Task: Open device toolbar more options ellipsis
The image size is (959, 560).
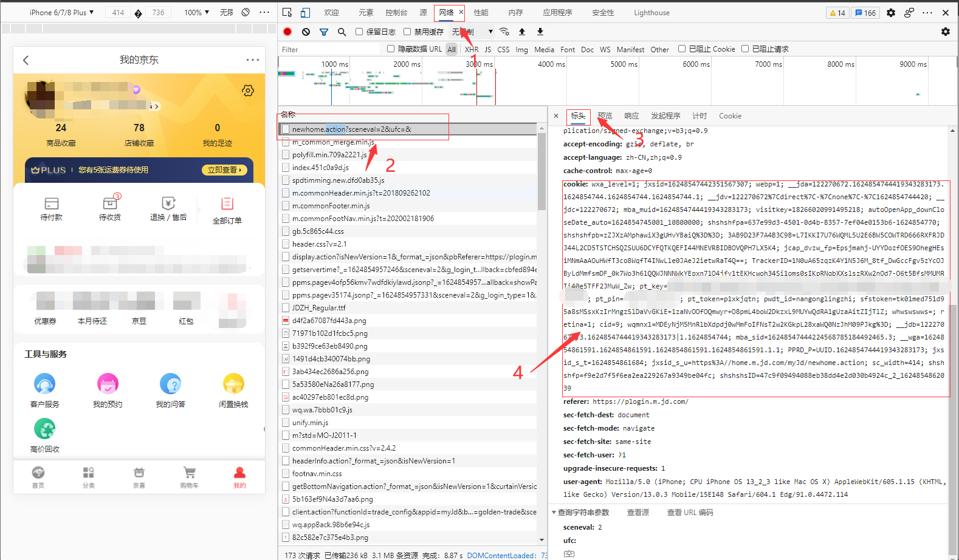Action: tap(264, 12)
